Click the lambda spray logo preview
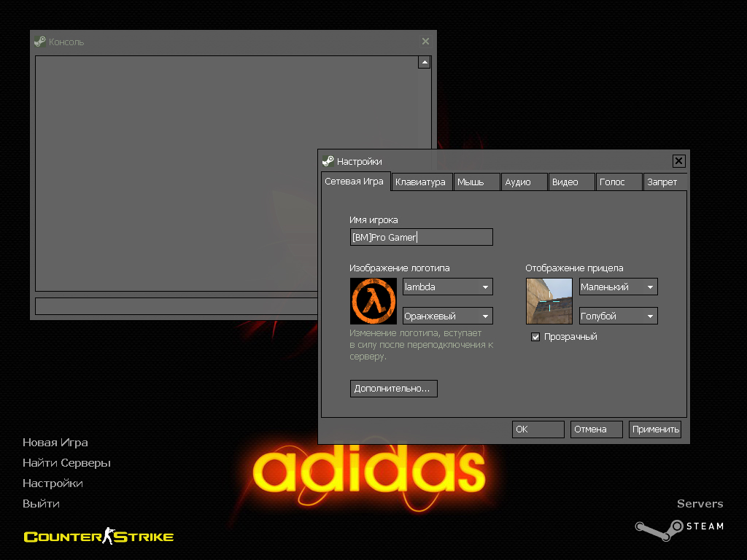747x560 pixels. (x=373, y=301)
